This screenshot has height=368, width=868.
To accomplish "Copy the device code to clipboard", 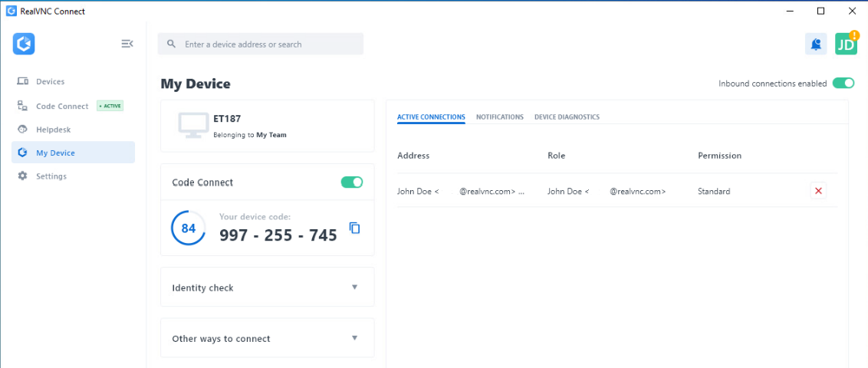I will click(x=354, y=228).
